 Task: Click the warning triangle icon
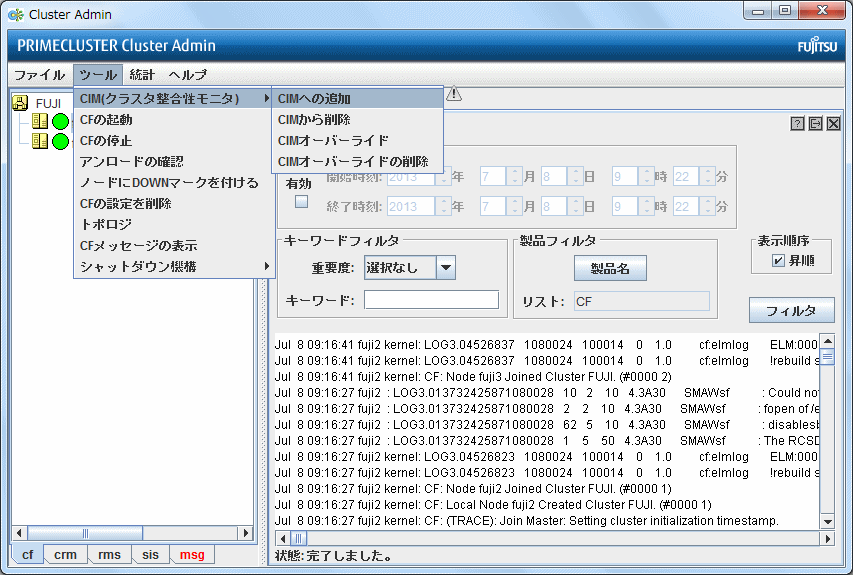[x=454, y=94]
